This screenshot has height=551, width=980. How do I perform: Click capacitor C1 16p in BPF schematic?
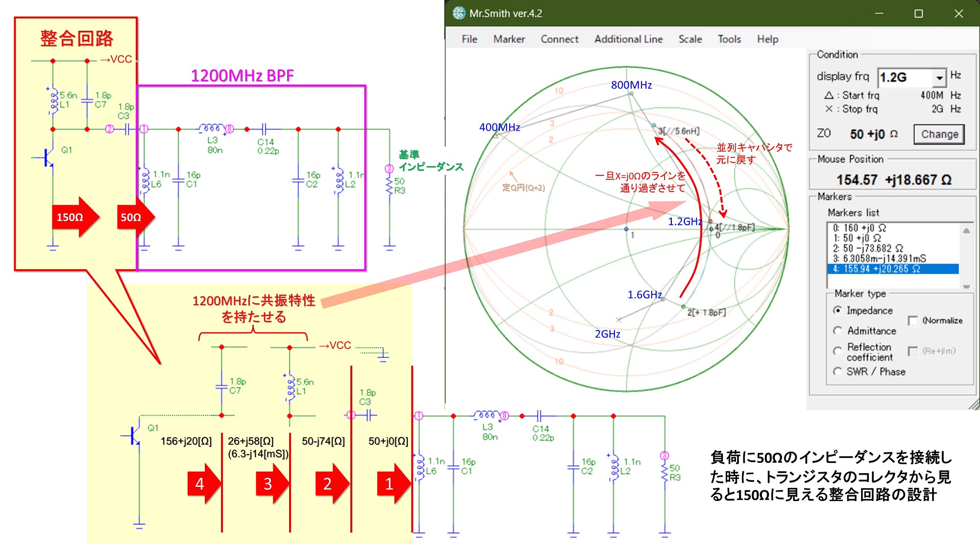(179, 180)
